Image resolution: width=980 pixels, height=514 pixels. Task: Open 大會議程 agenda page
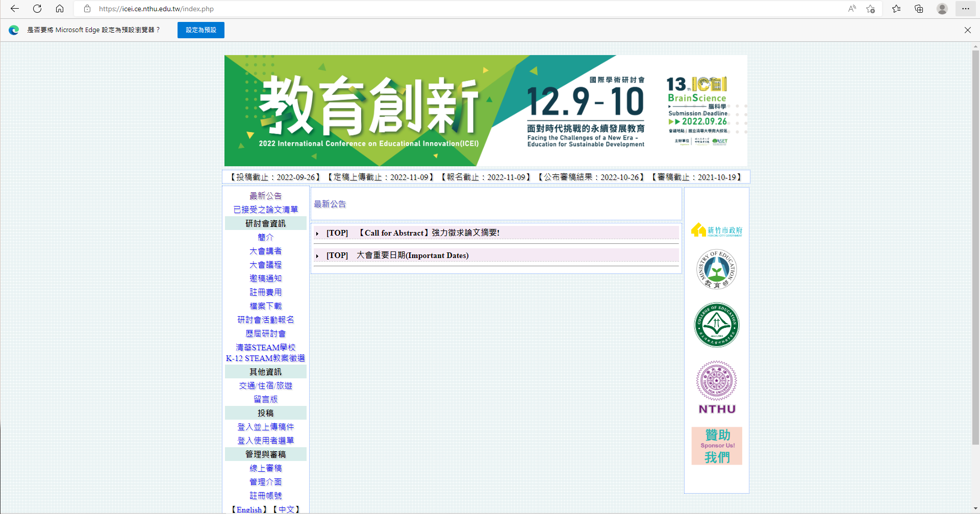click(x=265, y=265)
